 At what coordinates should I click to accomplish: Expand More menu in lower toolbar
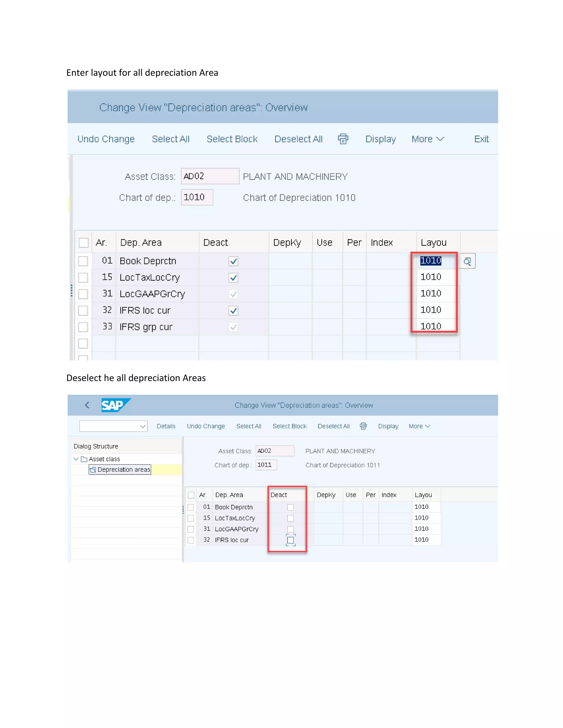click(x=419, y=426)
